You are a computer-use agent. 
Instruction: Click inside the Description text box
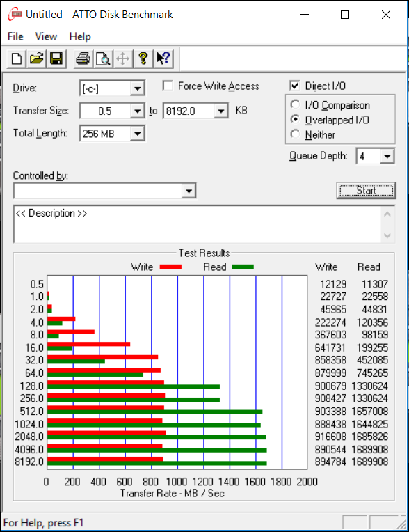[198, 224]
